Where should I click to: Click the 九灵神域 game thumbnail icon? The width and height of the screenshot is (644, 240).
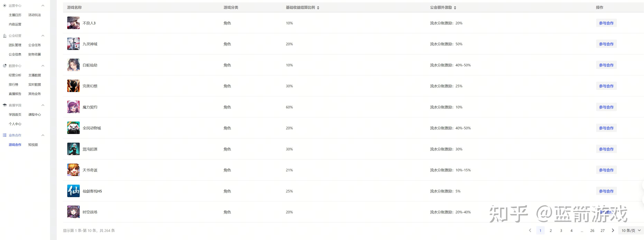(73, 44)
